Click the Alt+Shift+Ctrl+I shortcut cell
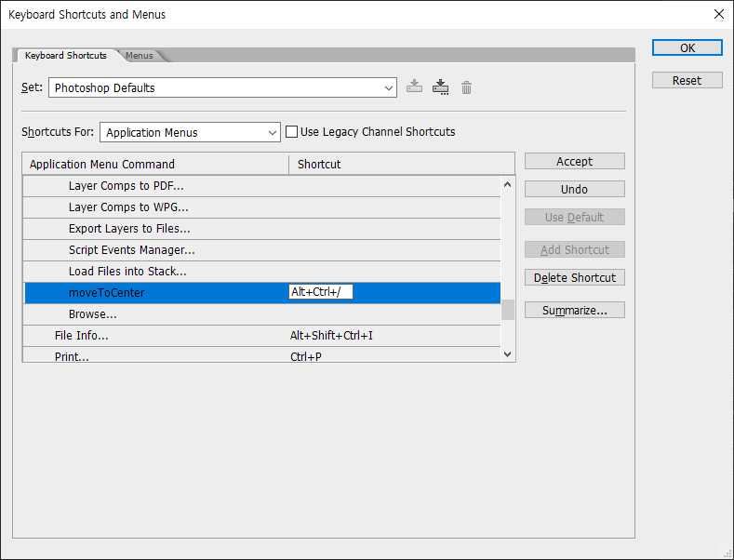Screen dimensions: 734x560 [331, 335]
